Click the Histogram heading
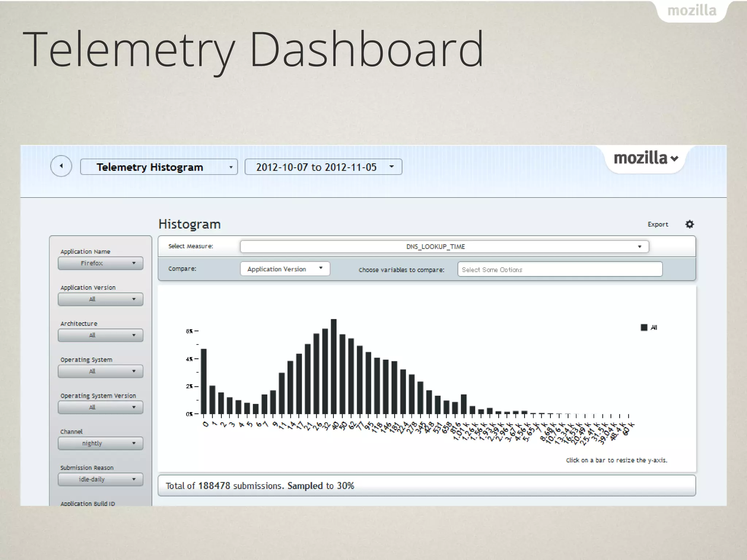747x560 pixels. (190, 224)
